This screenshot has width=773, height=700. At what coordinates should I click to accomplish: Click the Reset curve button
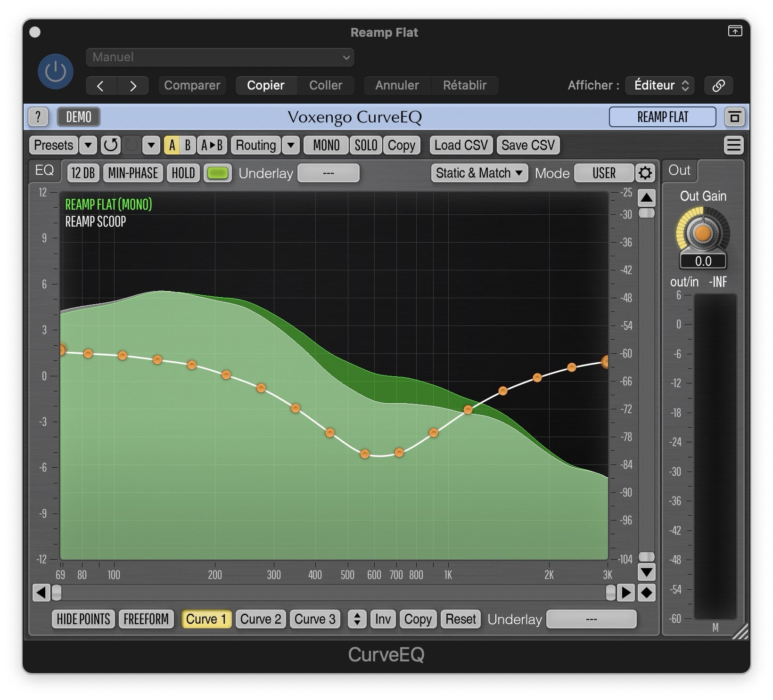click(461, 619)
